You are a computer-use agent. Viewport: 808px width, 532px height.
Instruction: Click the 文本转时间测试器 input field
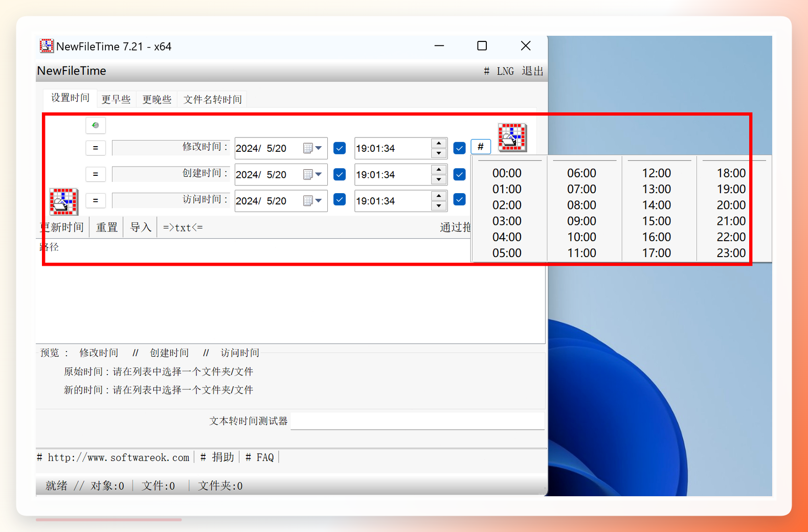(x=417, y=421)
